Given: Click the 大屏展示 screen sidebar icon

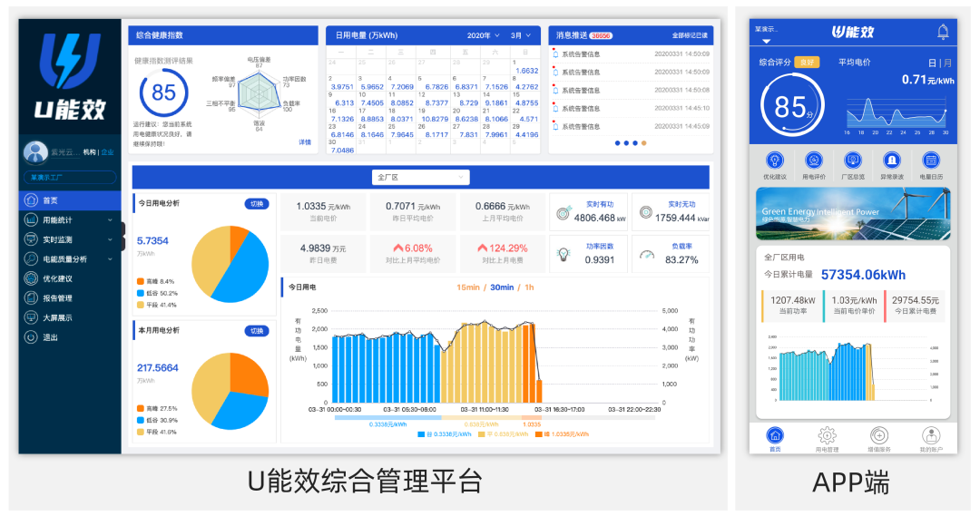Looking at the screenshot, I should pyautogui.click(x=31, y=317).
